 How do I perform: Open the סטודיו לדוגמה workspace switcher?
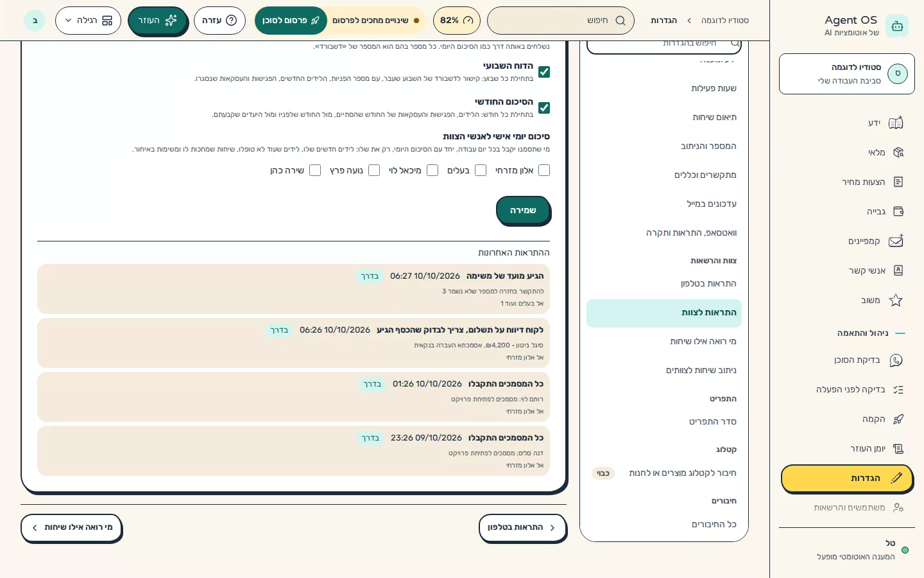click(x=847, y=74)
